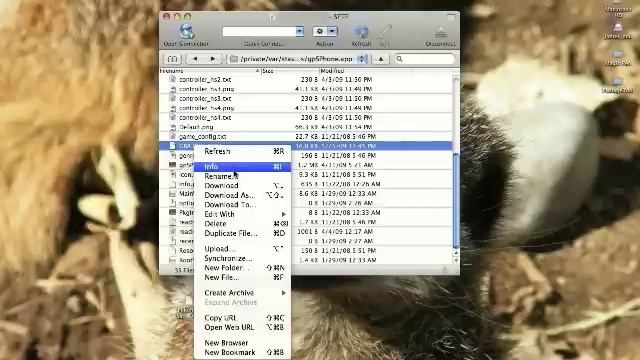Click the file icon beside controller_hs2.txt
Screen dimensions: 640x360
[x=172, y=79]
